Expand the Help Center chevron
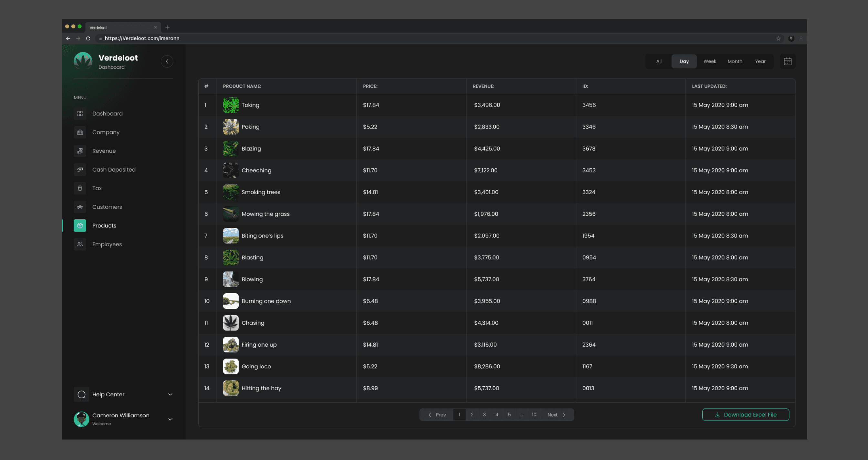 click(170, 394)
